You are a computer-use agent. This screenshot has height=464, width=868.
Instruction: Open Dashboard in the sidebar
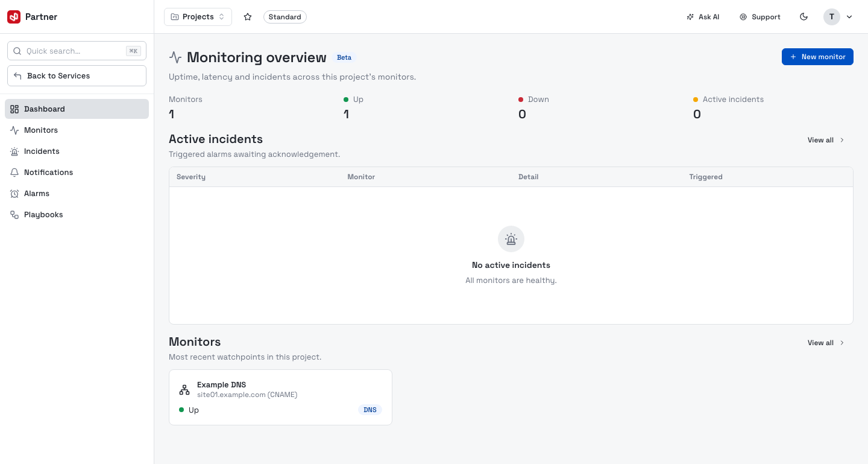coord(77,109)
